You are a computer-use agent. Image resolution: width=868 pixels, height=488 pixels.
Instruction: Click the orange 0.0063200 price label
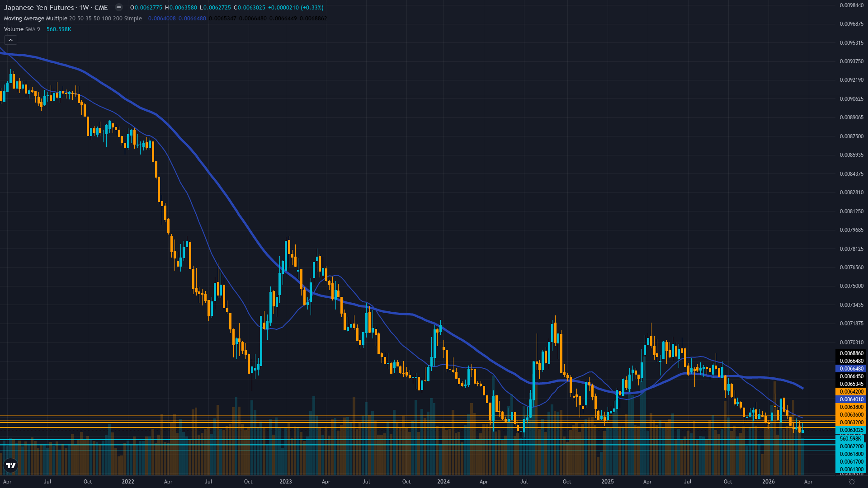851,422
